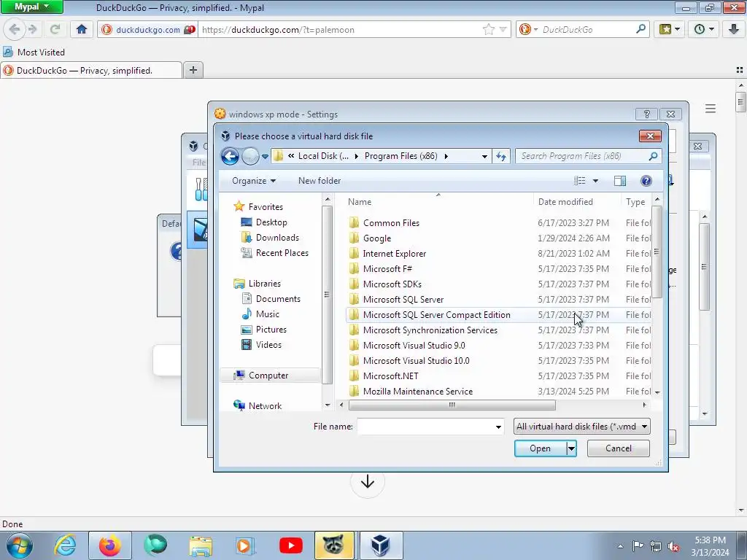Open the bookmarks menu button
This screenshot has width=747, height=560.
[x=670, y=29]
